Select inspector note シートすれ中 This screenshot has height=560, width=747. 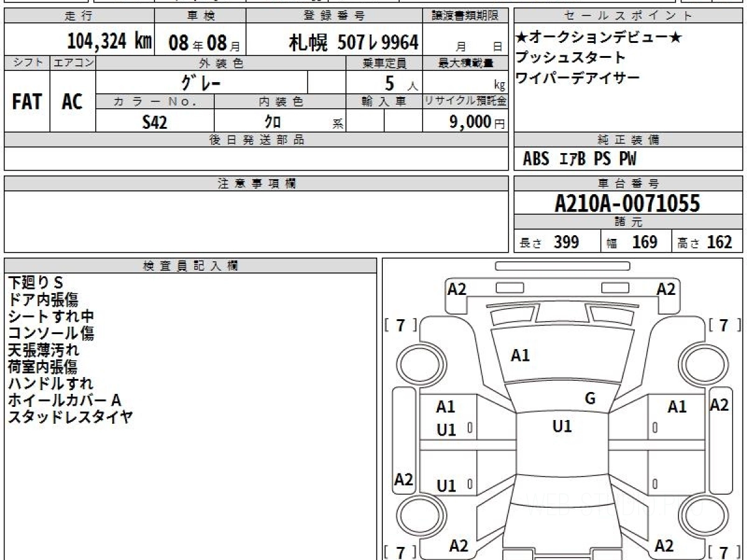tap(50, 316)
